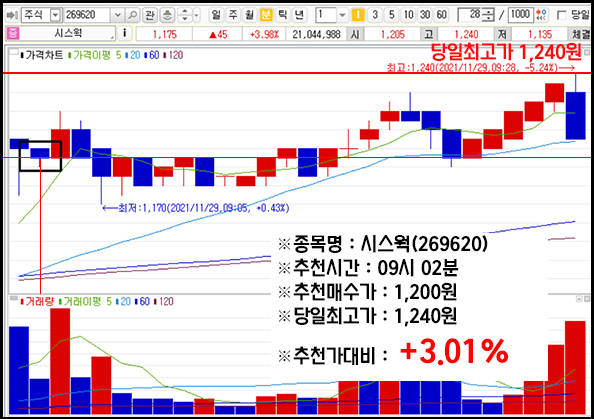Select the 60-minute interval button
Viewport: 594px width, 419px height.
pyautogui.click(x=441, y=15)
